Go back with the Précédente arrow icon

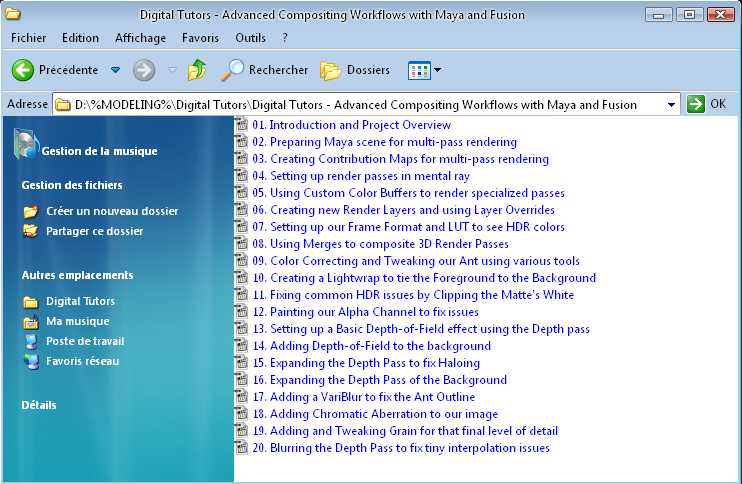pyautogui.click(x=22, y=70)
